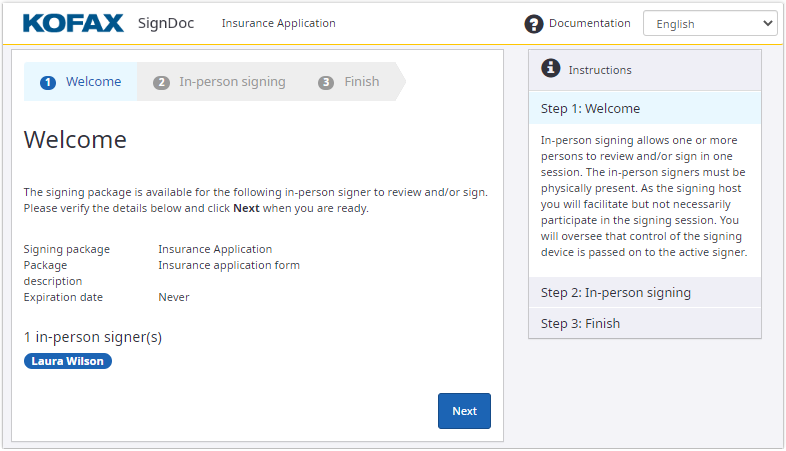786x451 pixels.
Task: Click the step 3 number badge
Action: tap(326, 83)
